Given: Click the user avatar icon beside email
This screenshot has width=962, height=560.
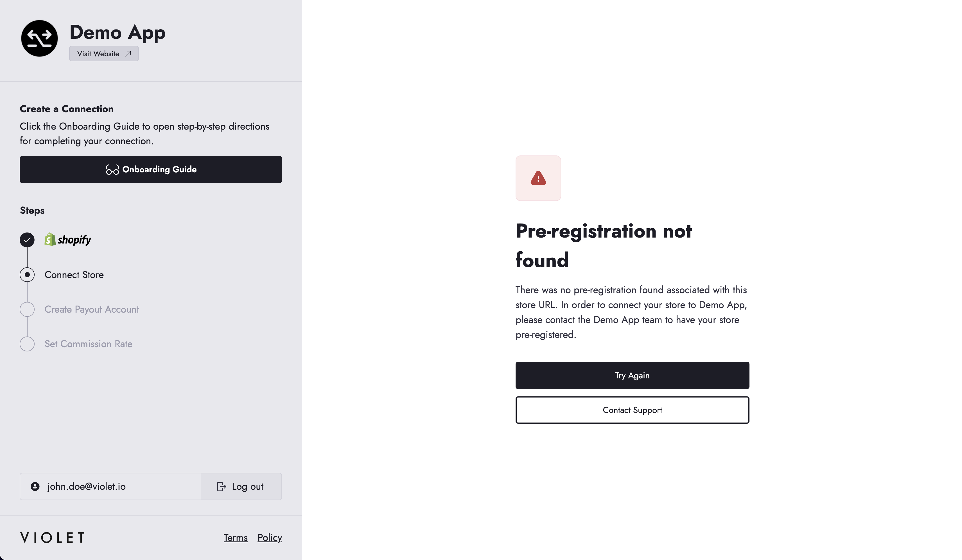Looking at the screenshot, I should 35,486.
